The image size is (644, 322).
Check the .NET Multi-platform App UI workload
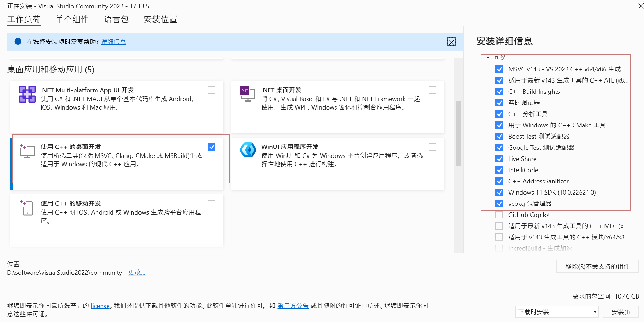click(x=212, y=90)
